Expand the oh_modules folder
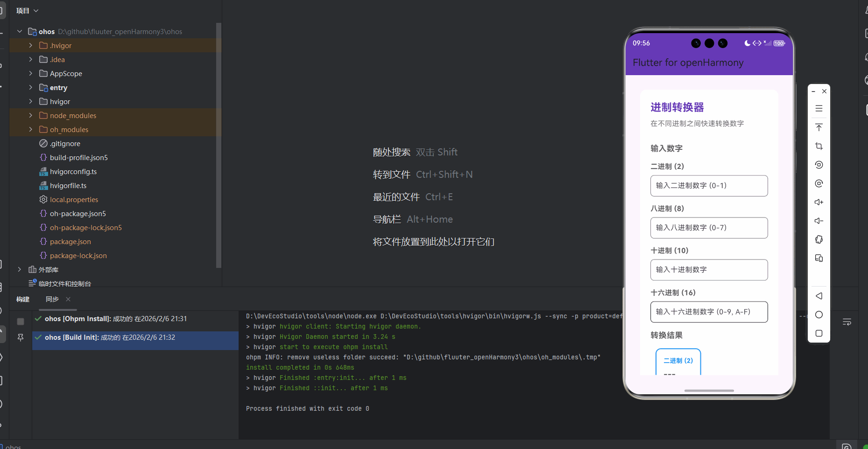This screenshot has width=868, height=449. click(x=31, y=129)
